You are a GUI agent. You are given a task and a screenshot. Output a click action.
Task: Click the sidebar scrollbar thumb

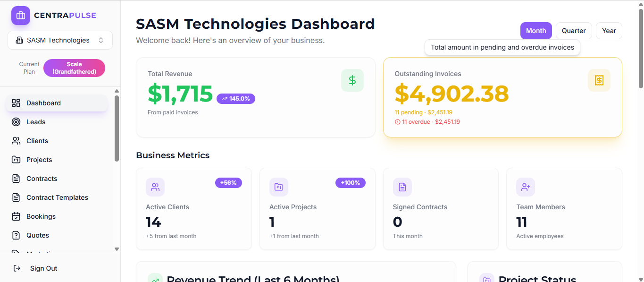coord(117,128)
